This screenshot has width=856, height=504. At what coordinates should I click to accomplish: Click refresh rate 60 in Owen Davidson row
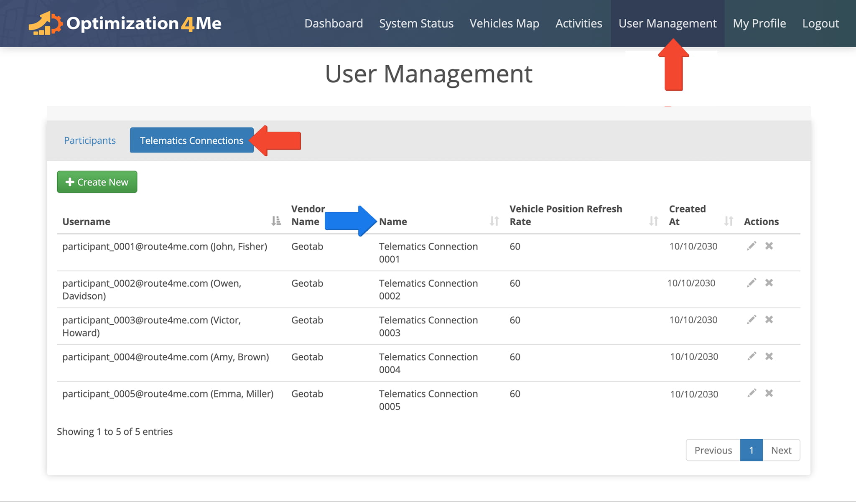pos(515,283)
